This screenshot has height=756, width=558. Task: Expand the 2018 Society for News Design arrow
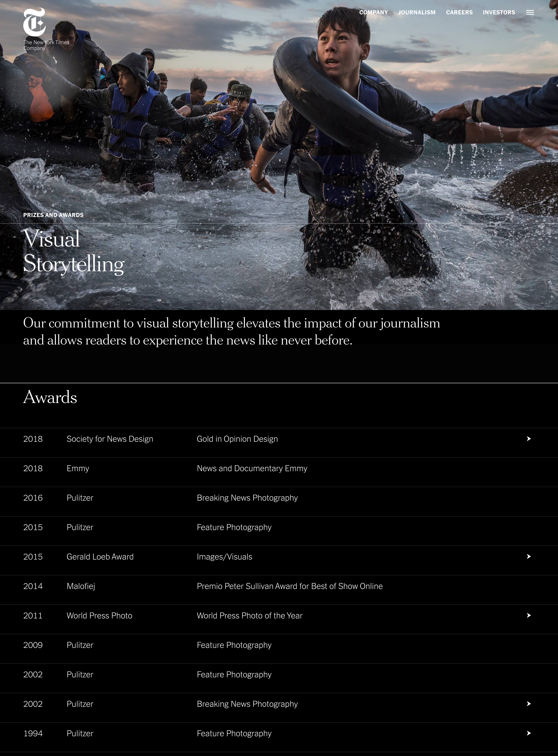529,438
